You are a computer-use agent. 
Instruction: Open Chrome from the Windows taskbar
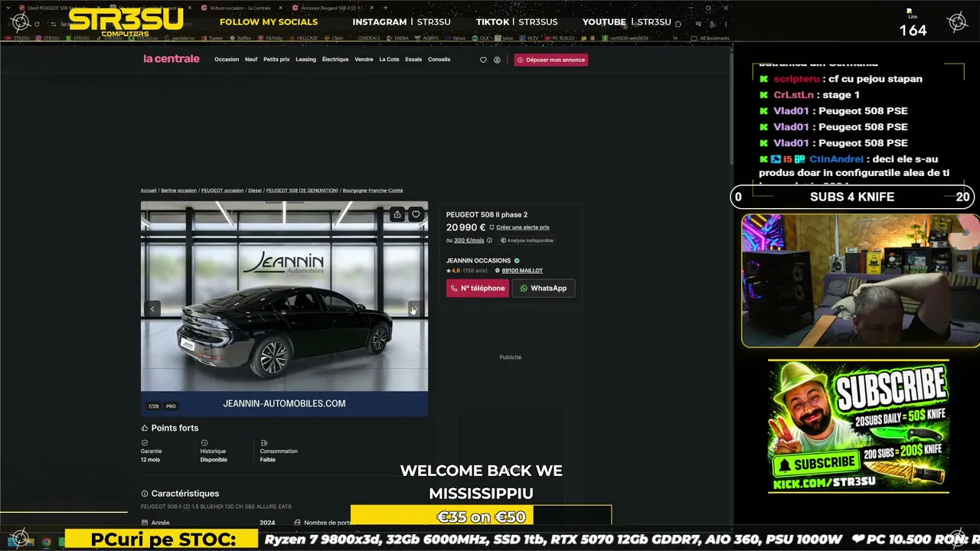(x=46, y=542)
